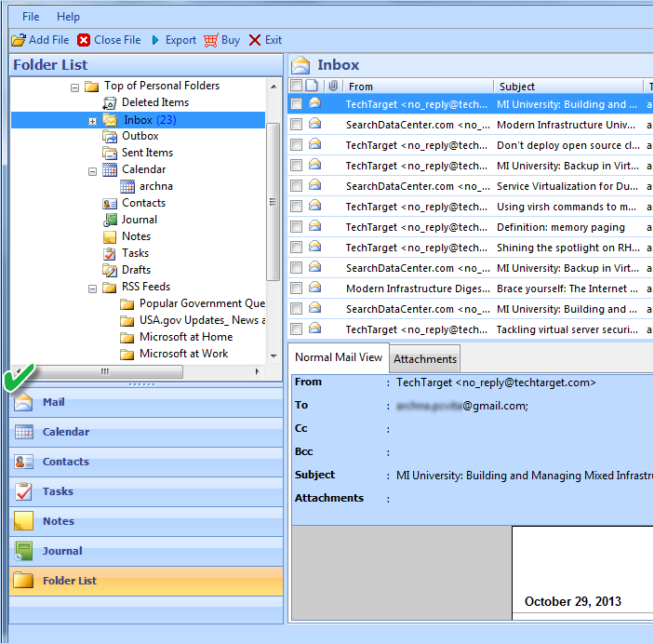Click the Outbox folder icon
The height and width of the screenshot is (644, 654).
(x=110, y=136)
